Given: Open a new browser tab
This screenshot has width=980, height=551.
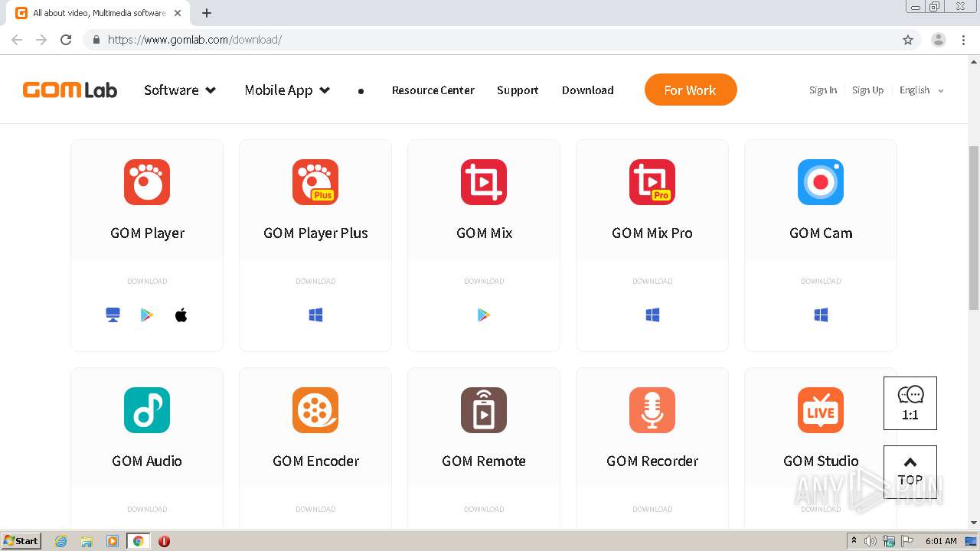Looking at the screenshot, I should pos(207,13).
